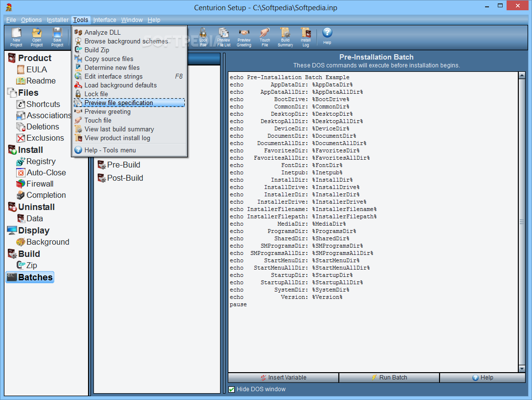Image resolution: width=532 pixels, height=400 pixels.
Task: Select Deletions in the sidebar
Action: point(38,127)
